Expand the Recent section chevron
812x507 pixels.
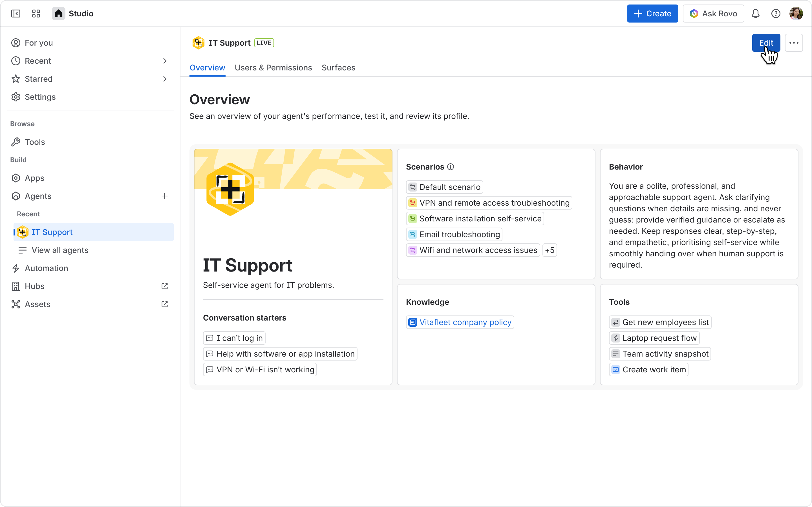click(164, 61)
